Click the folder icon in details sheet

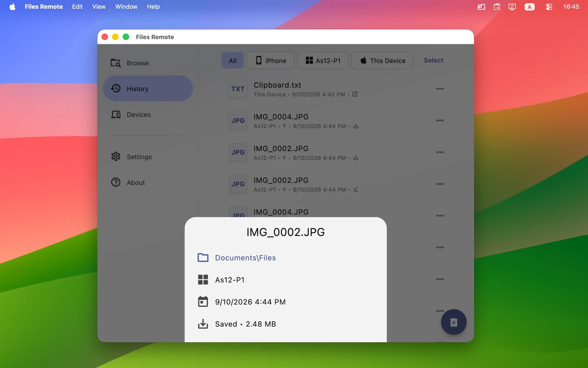[203, 258]
